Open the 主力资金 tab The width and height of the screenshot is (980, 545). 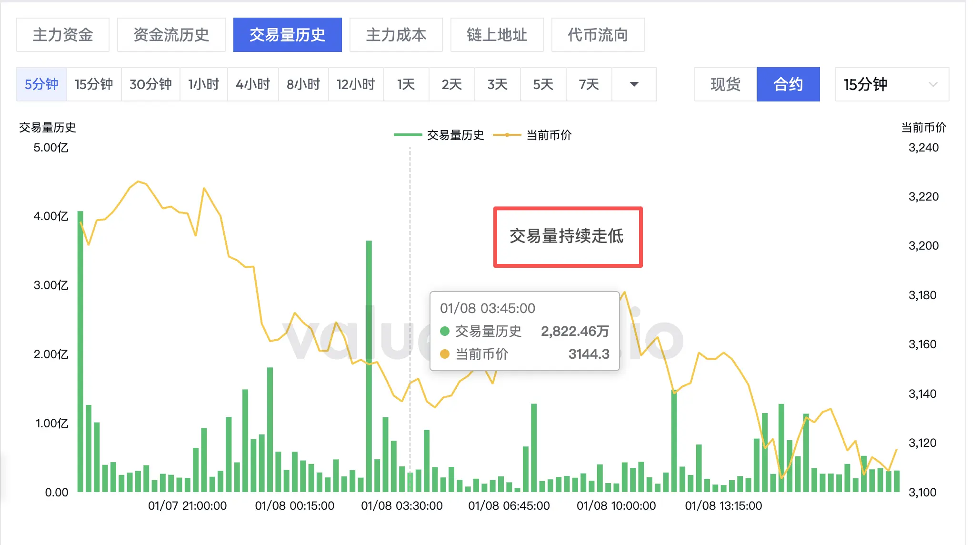tap(63, 35)
